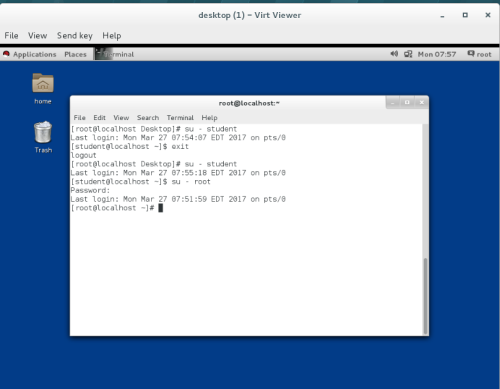Open Virt Viewer File menu
Image resolution: width=500 pixels, height=389 pixels.
(11, 36)
